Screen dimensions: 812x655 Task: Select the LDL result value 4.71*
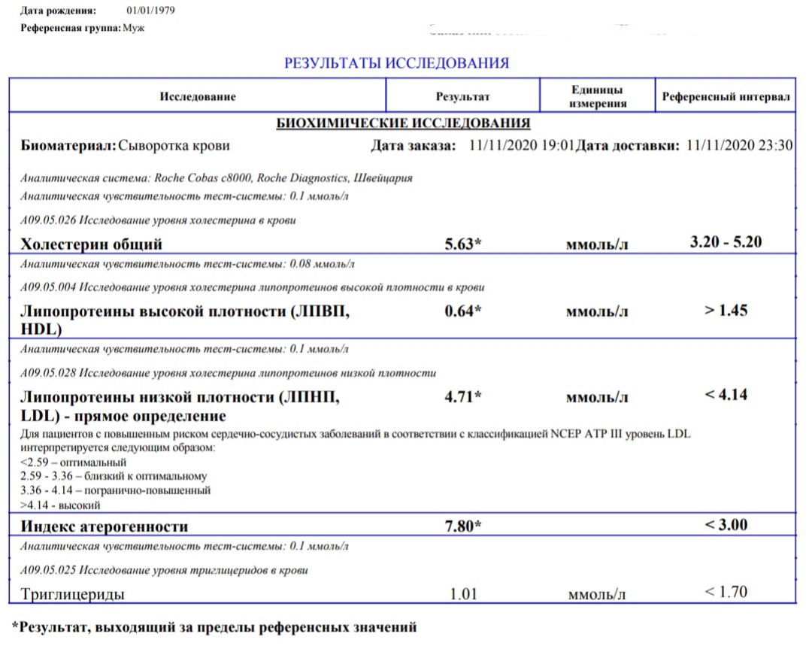coord(462,397)
